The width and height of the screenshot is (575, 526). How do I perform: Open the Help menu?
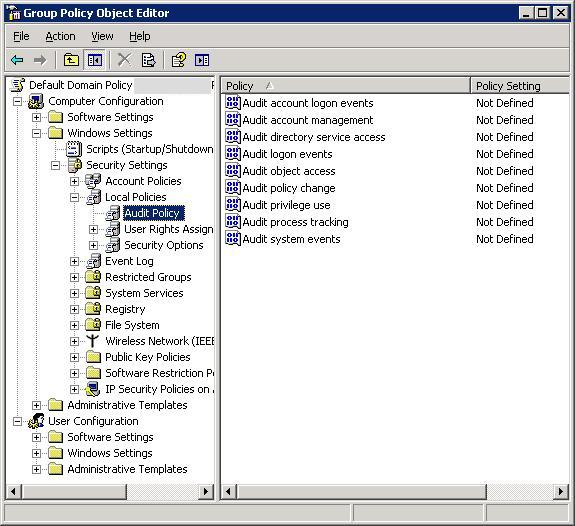[140, 36]
